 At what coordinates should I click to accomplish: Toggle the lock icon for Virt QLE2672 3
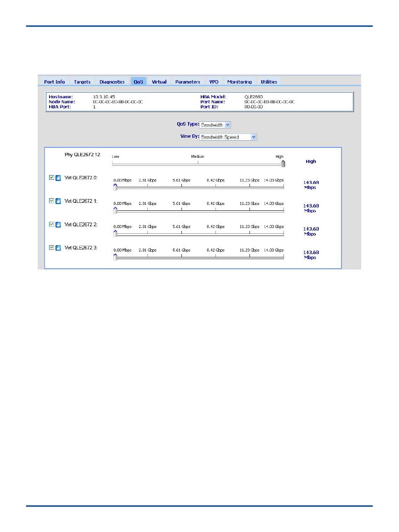[58, 248]
